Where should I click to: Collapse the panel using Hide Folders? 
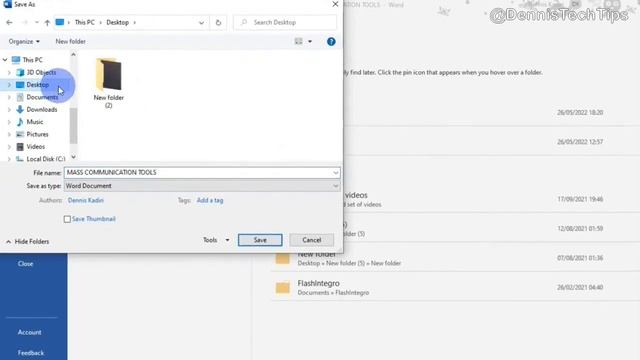click(28, 242)
